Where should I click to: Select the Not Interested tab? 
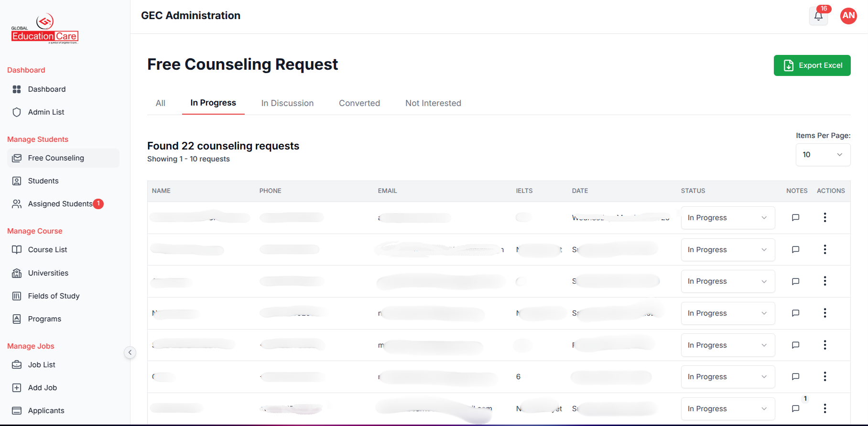click(433, 103)
